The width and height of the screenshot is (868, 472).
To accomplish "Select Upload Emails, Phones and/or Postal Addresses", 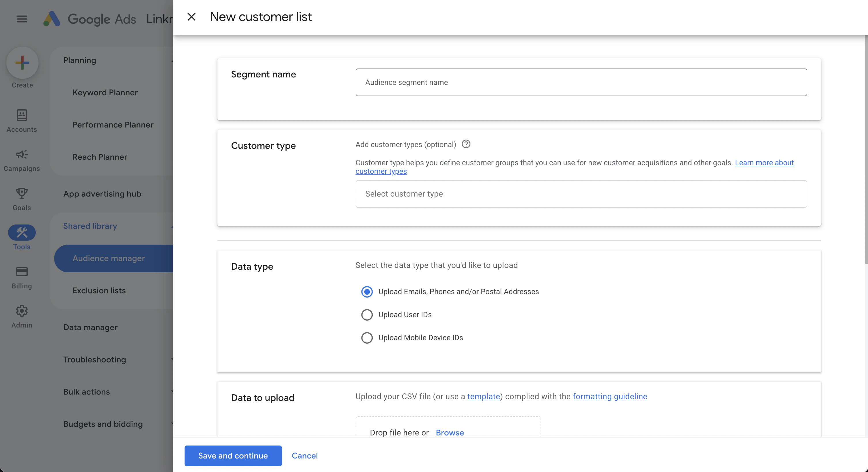I will [367, 292].
